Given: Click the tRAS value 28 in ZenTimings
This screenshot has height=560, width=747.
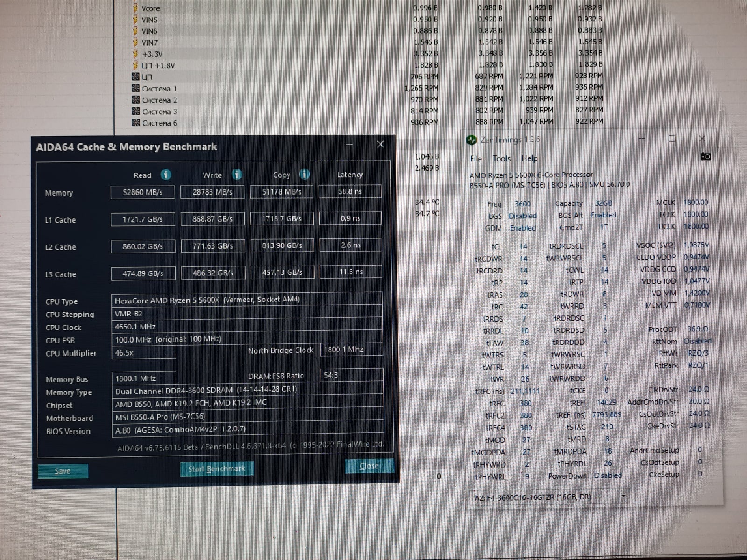Looking at the screenshot, I should coord(524,295).
